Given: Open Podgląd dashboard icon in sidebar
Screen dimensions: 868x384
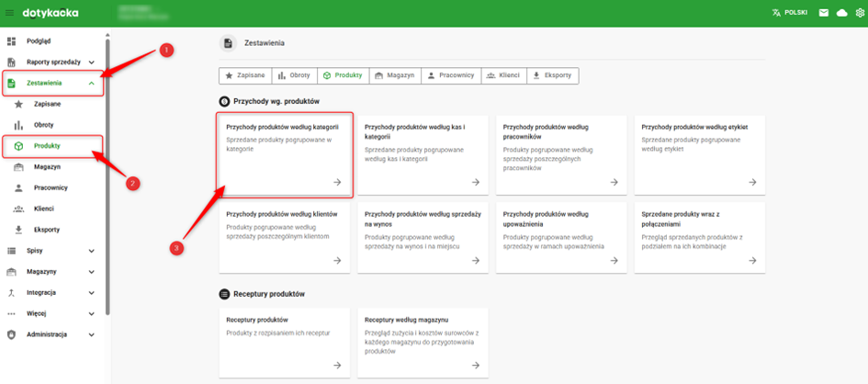Looking at the screenshot, I should tap(11, 41).
